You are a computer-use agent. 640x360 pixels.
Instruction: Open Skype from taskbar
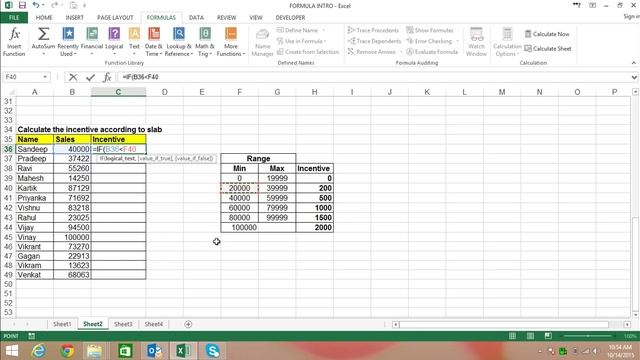pyautogui.click(x=213, y=351)
